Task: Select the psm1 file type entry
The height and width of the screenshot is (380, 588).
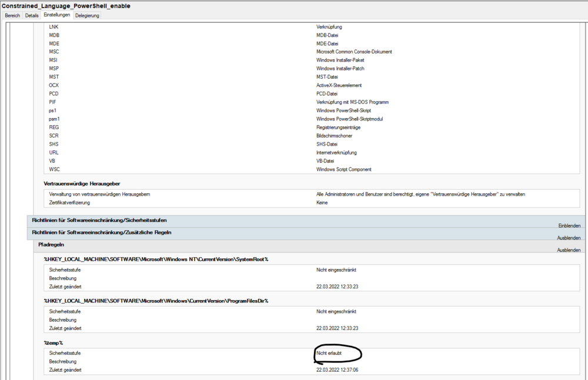Action: pos(55,119)
